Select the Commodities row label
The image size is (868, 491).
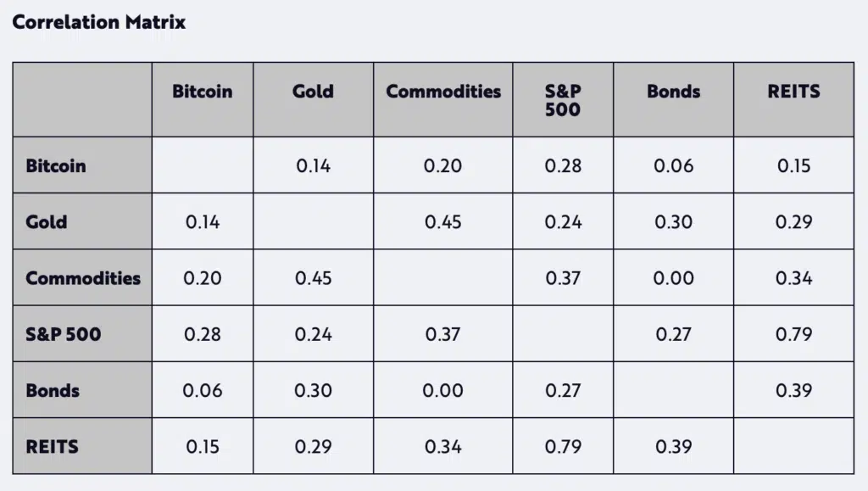(83, 278)
